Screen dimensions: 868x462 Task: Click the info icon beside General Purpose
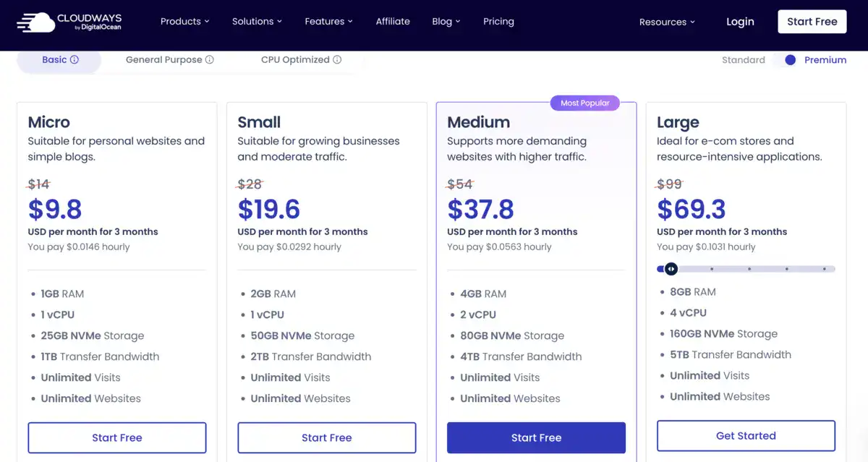212,60
